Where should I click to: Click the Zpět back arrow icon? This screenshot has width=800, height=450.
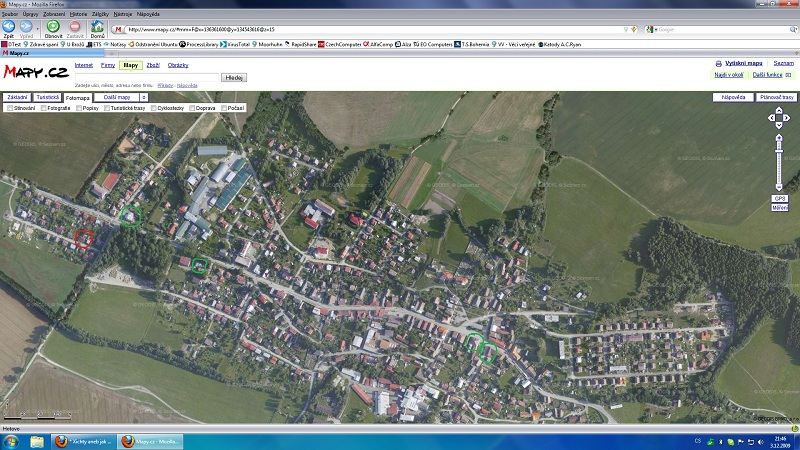(9, 26)
